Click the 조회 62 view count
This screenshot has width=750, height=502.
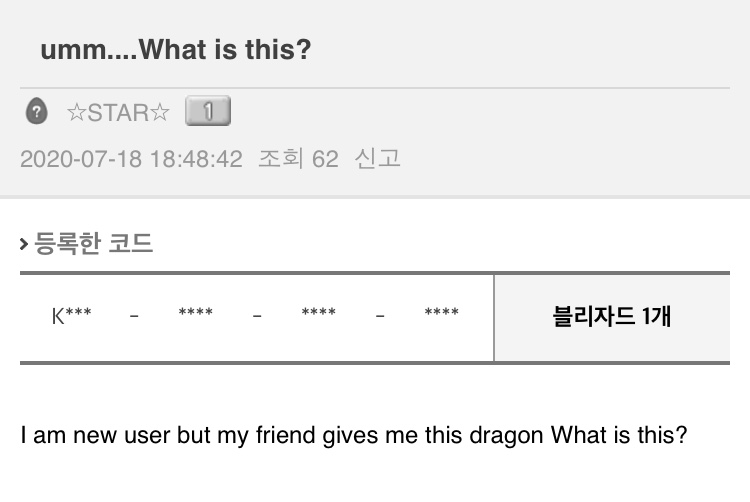click(x=298, y=159)
